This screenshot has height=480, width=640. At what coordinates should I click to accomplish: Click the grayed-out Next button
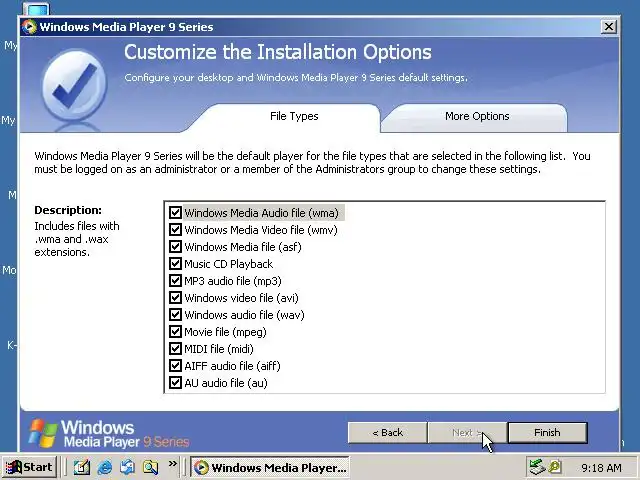click(x=467, y=433)
